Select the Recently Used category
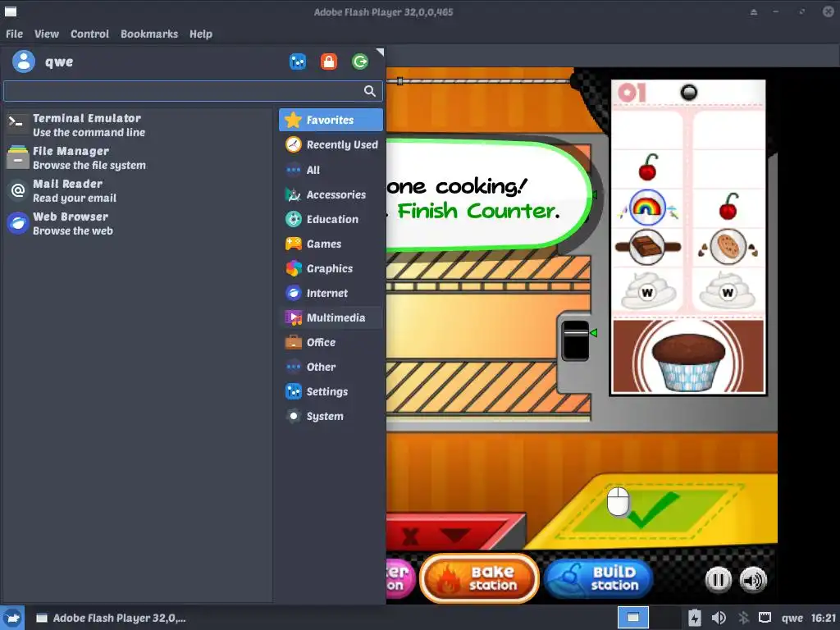 coord(331,144)
